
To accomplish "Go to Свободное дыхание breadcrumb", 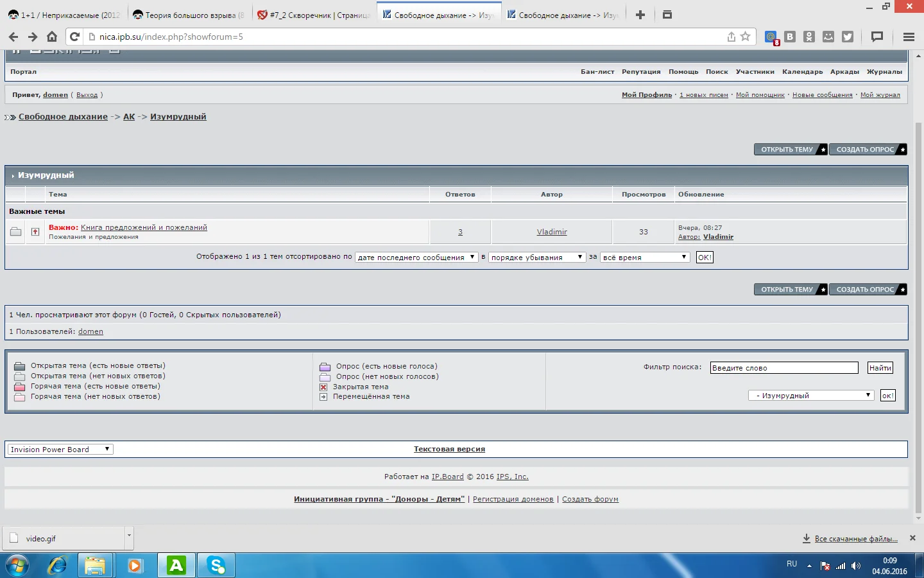I will tap(63, 117).
